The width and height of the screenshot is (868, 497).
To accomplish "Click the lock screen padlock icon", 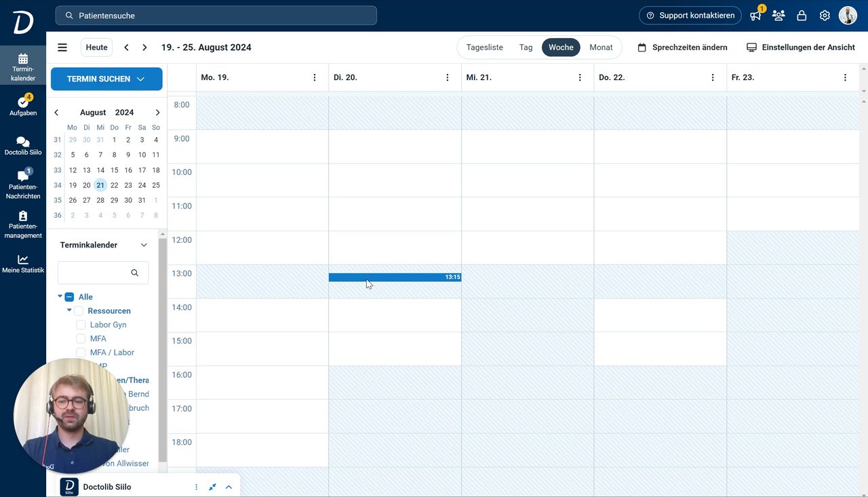I will tap(802, 16).
